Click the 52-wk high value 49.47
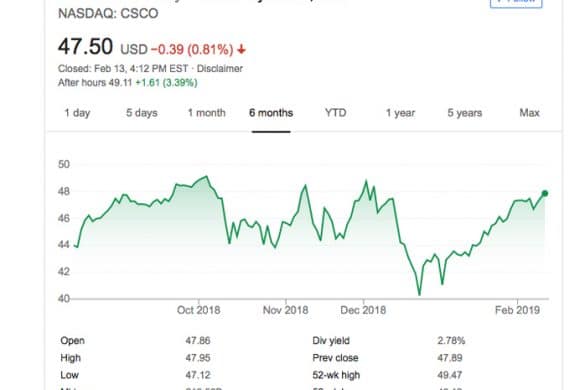Viewport: 585px width, 390px height. click(450, 375)
